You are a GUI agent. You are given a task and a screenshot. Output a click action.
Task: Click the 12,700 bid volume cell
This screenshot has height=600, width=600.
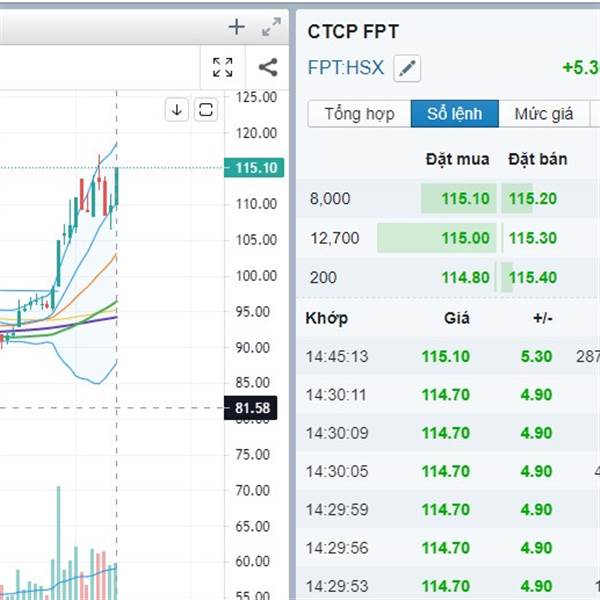point(335,238)
